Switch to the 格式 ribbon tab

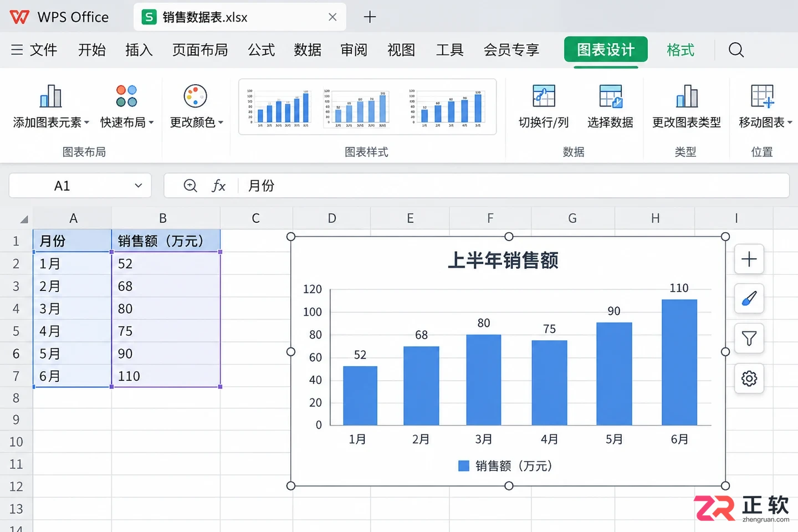(x=681, y=50)
